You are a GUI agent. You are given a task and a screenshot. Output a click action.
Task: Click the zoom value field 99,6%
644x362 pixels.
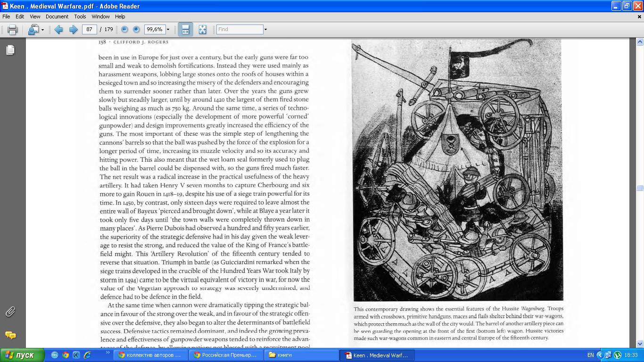point(154,29)
